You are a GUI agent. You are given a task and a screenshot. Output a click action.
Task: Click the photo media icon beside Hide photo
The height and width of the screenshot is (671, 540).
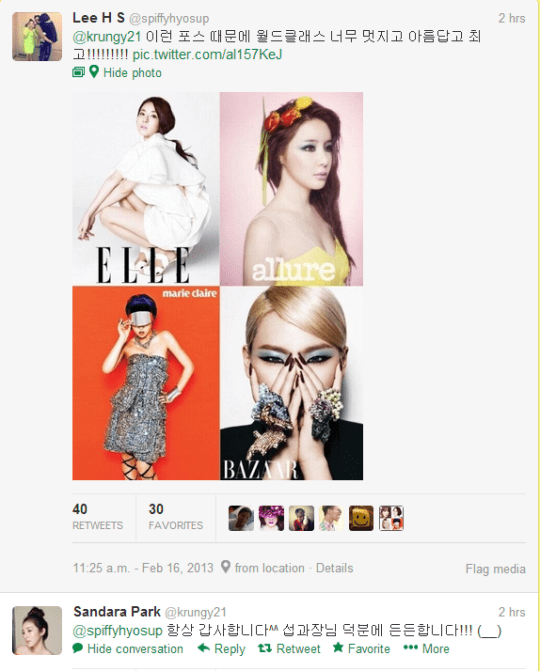coord(78,72)
